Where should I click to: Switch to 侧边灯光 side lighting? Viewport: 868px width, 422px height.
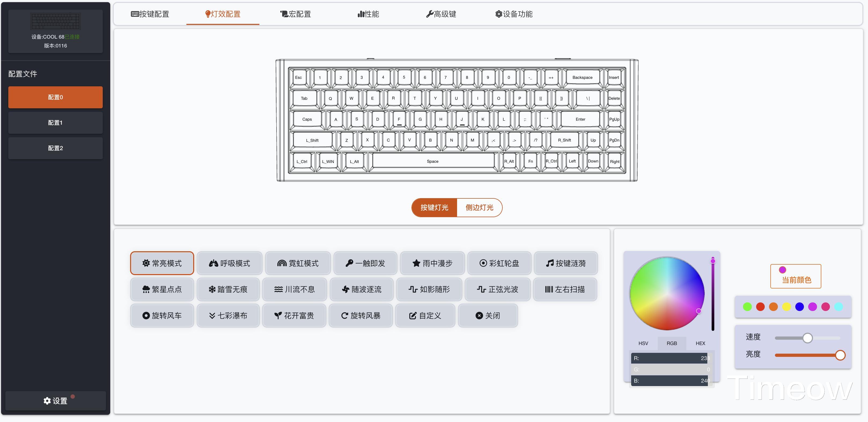pos(479,208)
